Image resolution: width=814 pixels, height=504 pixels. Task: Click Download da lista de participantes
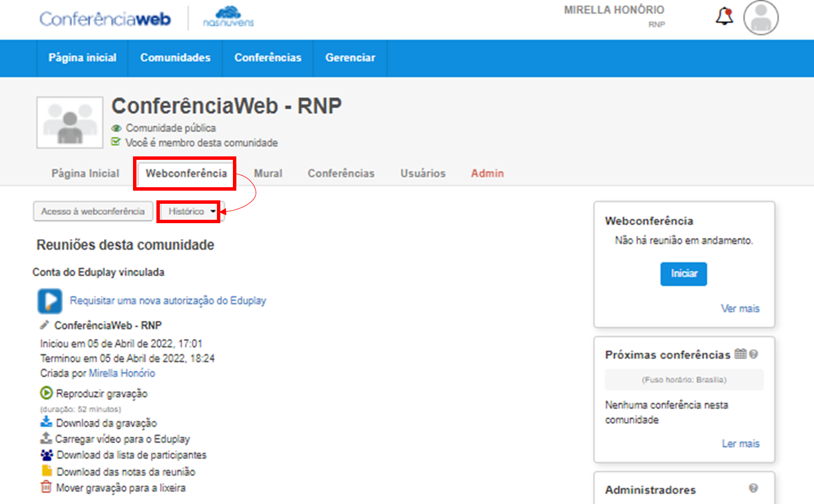click(x=132, y=455)
